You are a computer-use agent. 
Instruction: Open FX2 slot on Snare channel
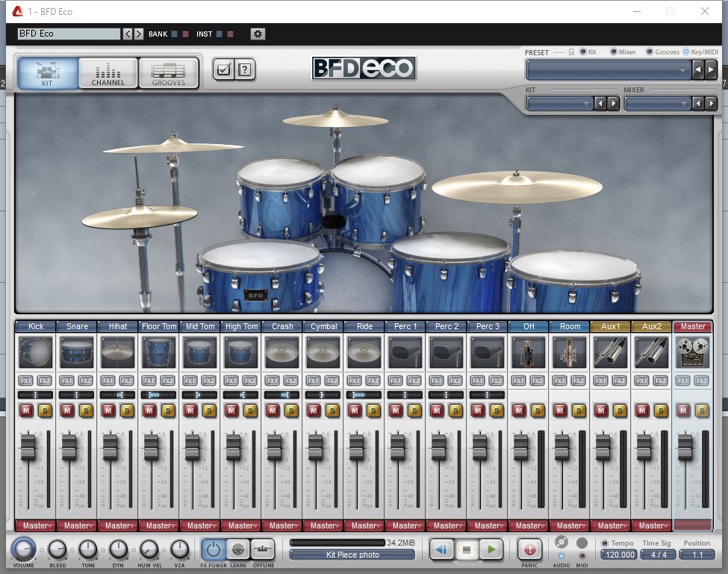(x=85, y=381)
